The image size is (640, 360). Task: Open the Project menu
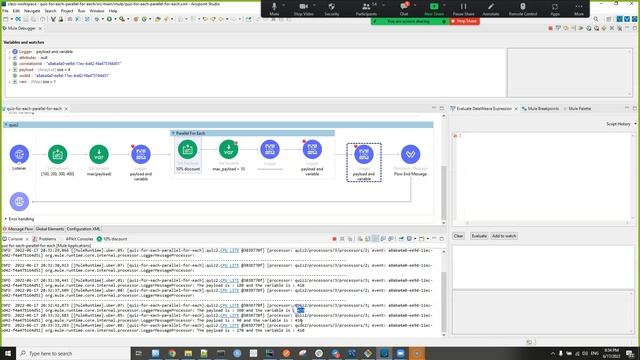coord(67,11)
